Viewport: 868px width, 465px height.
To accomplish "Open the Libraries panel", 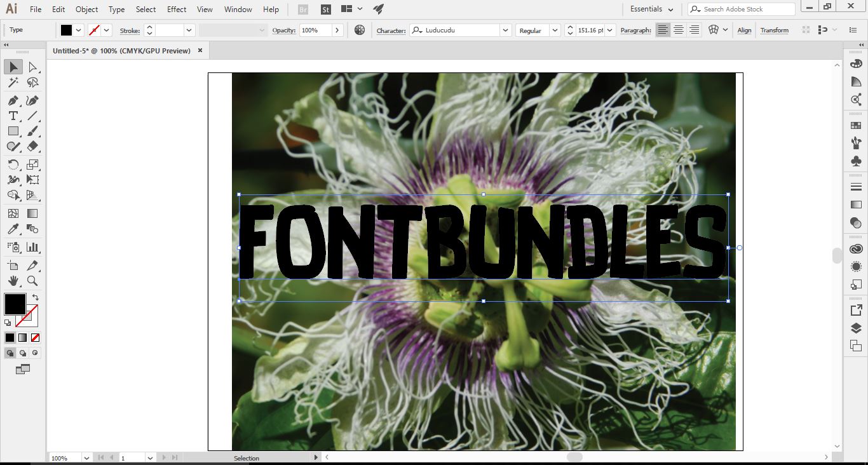I will tap(855, 248).
